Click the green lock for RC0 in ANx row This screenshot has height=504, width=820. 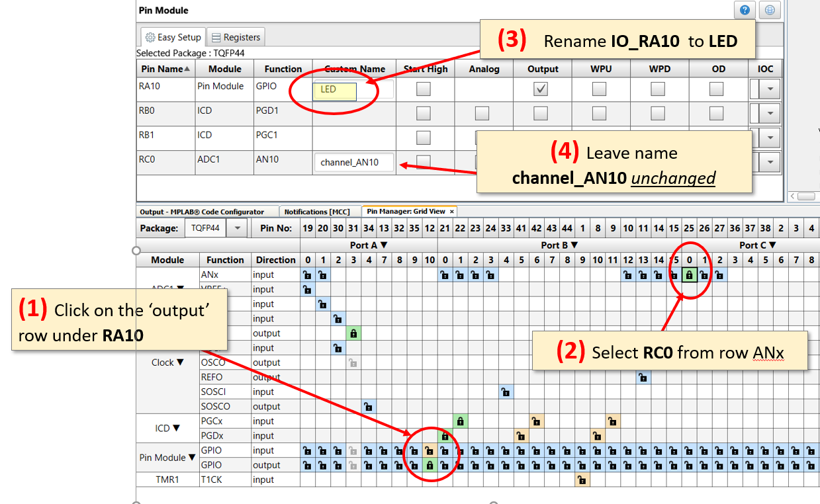689,275
